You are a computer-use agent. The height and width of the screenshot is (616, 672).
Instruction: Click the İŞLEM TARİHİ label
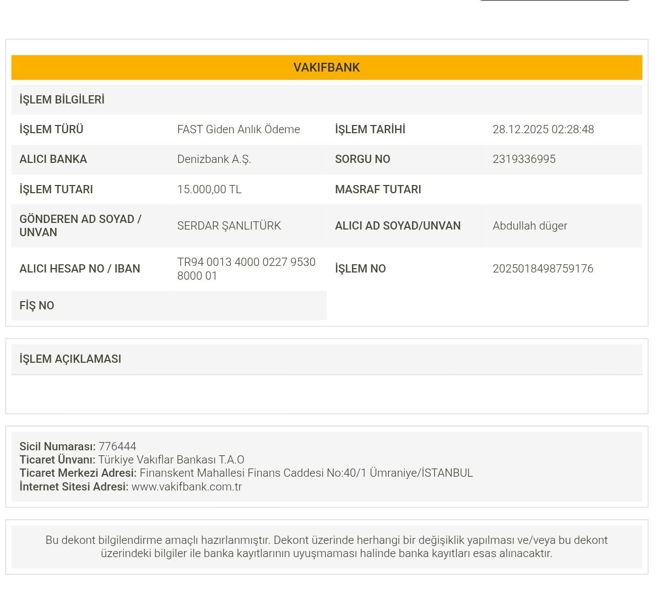[370, 129]
